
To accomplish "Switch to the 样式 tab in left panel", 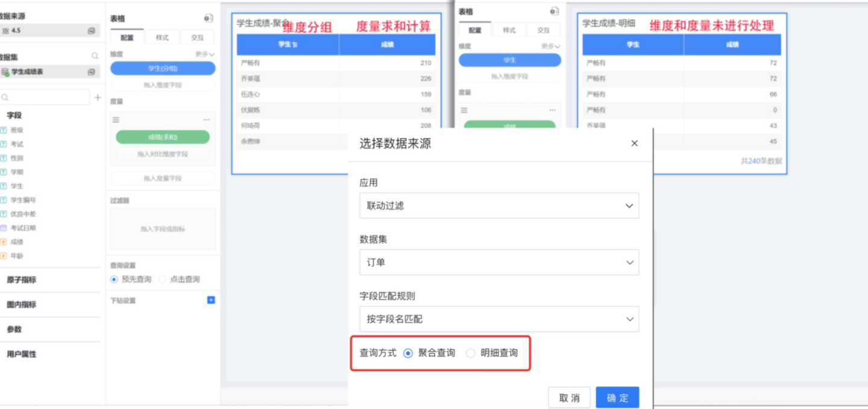I will click(x=162, y=37).
